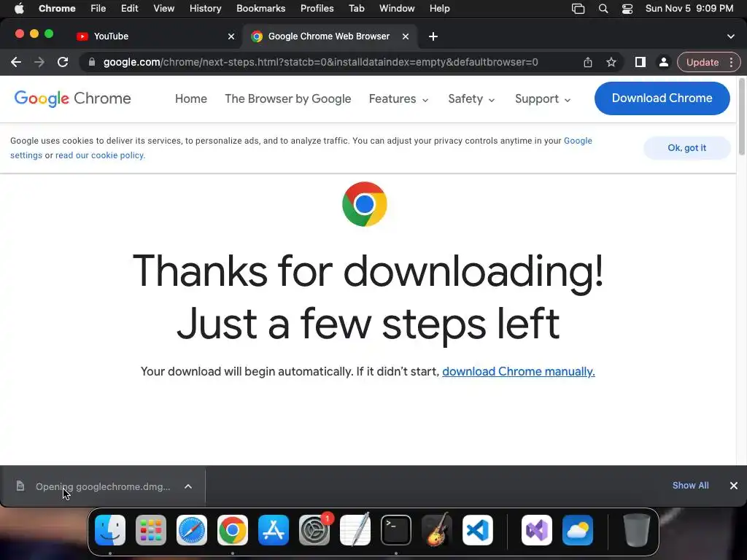Image resolution: width=747 pixels, height=560 pixels.
Task: Open a new tab with plus button
Action: (433, 36)
